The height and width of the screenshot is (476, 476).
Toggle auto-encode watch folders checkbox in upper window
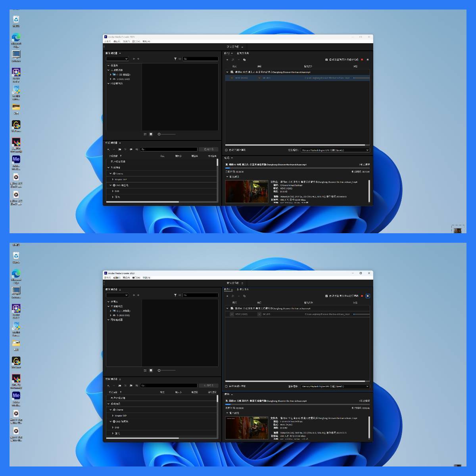coord(326,59)
